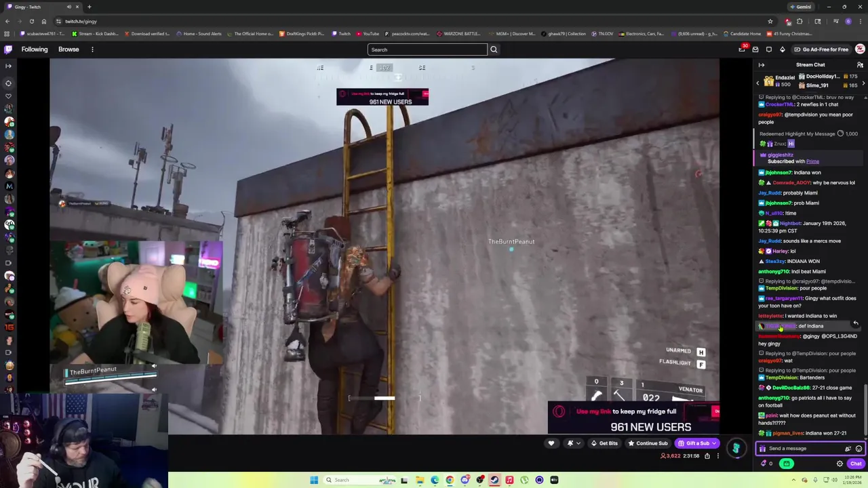Click the browser home button

pyautogui.click(x=43, y=22)
